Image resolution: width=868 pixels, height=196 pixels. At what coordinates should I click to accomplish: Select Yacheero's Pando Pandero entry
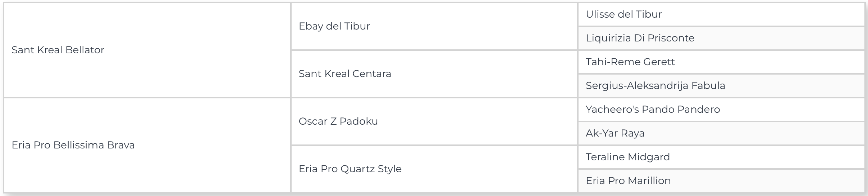pyautogui.click(x=653, y=109)
